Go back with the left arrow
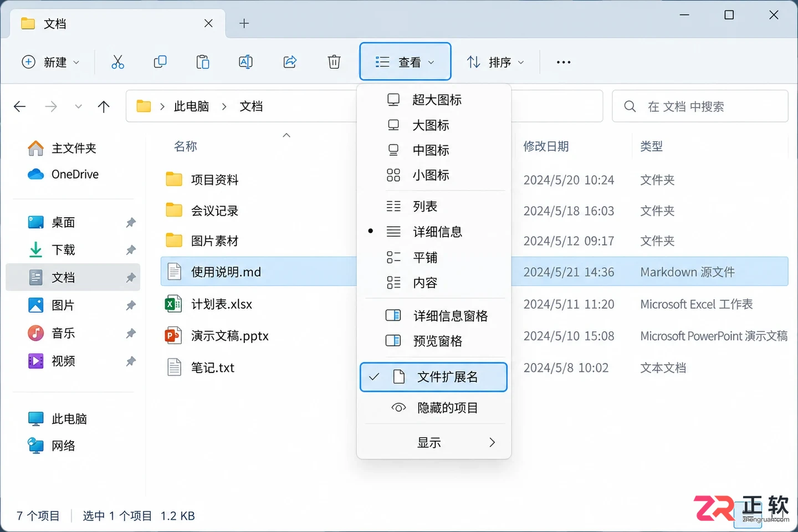Image resolution: width=798 pixels, height=532 pixels. 20,106
